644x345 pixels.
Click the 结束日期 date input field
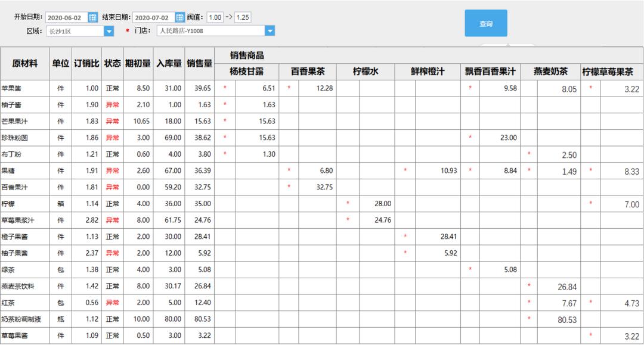[x=153, y=17]
